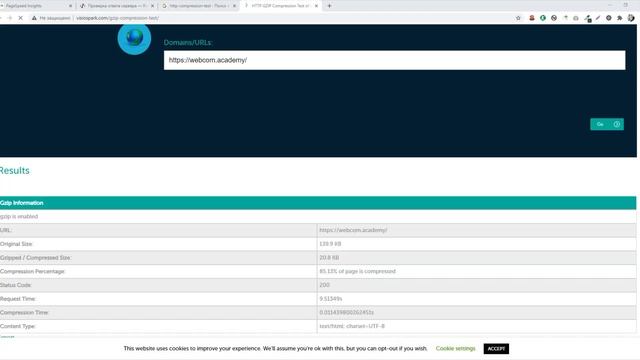Click the Domains/URLs input field
640x360 pixels.
pyautogui.click(x=394, y=60)
